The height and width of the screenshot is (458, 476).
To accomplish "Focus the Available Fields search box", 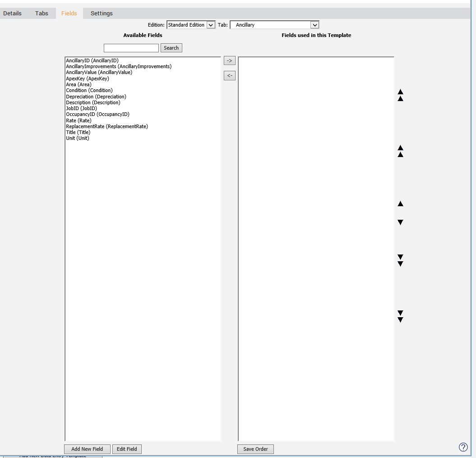I will [131, 48].
